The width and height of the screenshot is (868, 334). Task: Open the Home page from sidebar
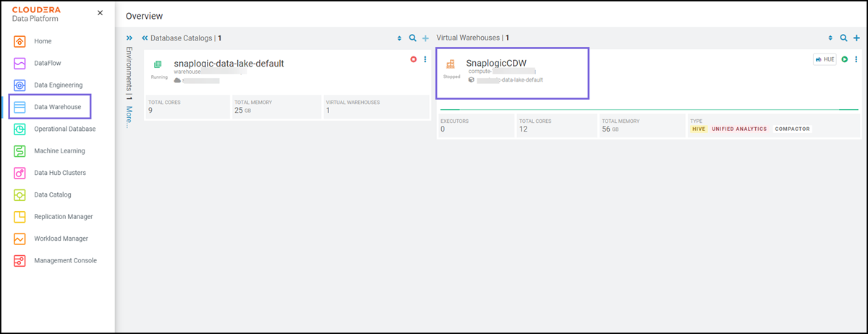(42, 41)
